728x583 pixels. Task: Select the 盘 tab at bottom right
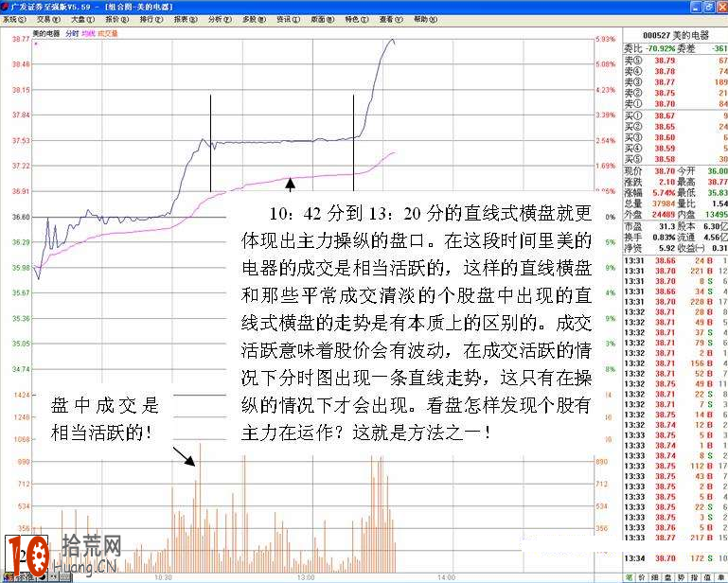pos(667,577)
